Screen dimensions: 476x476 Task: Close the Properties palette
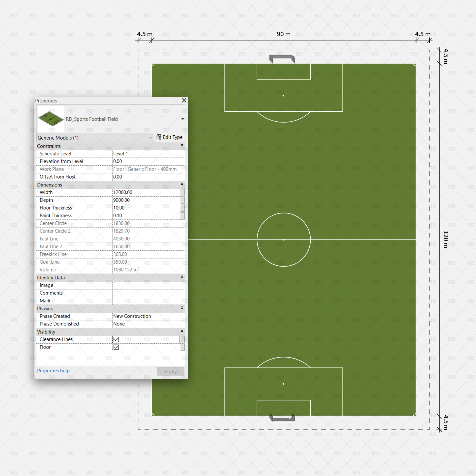(x=184, y=101)
